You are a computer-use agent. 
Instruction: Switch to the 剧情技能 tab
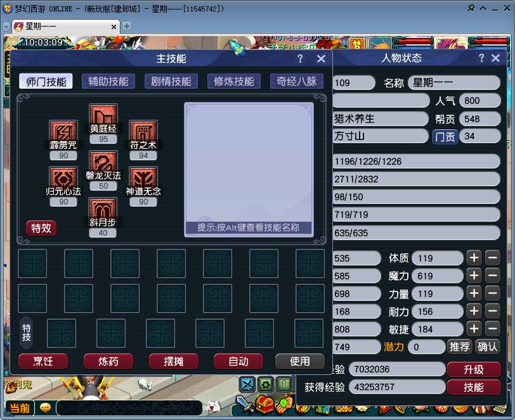click(171, 81)
